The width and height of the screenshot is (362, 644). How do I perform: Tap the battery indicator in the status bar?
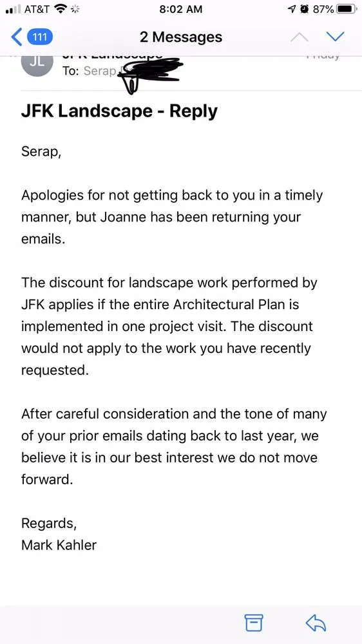(x=347, y=9)
